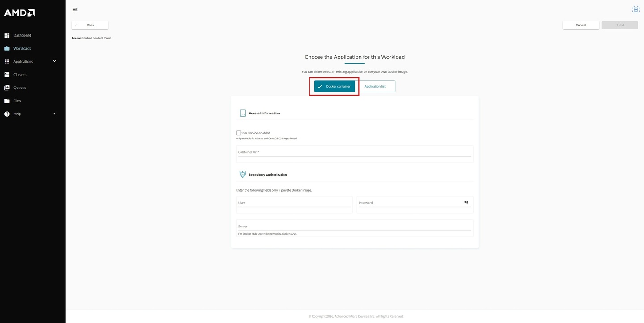Screen dimensions: 644x323
Task: Enable the SSH service checkbox
Action: click(x=238, y=133)
